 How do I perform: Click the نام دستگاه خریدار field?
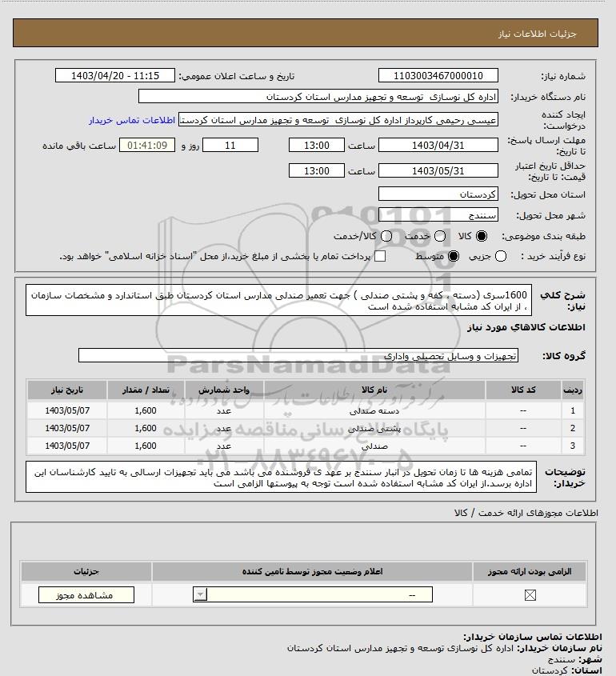318,97
